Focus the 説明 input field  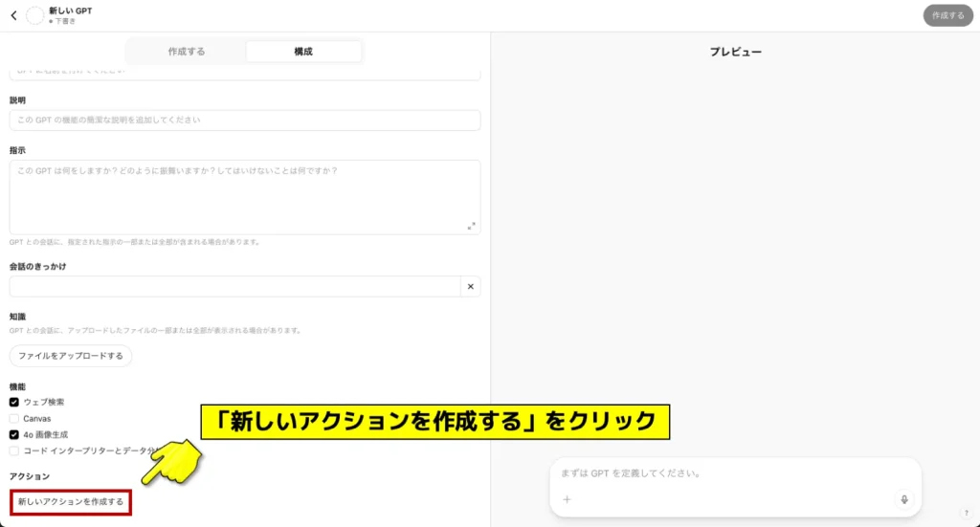coord(245,120)
